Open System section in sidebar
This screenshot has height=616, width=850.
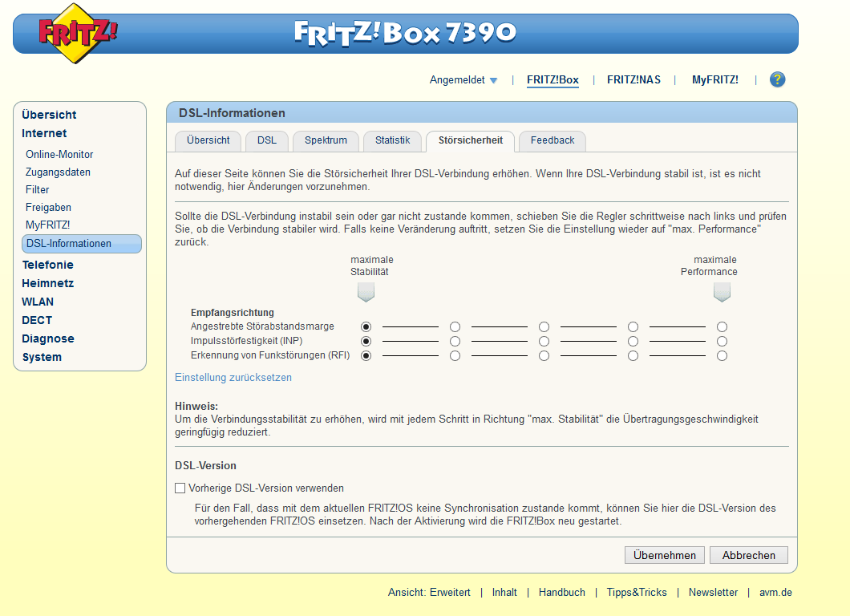[x=42, y=358]
